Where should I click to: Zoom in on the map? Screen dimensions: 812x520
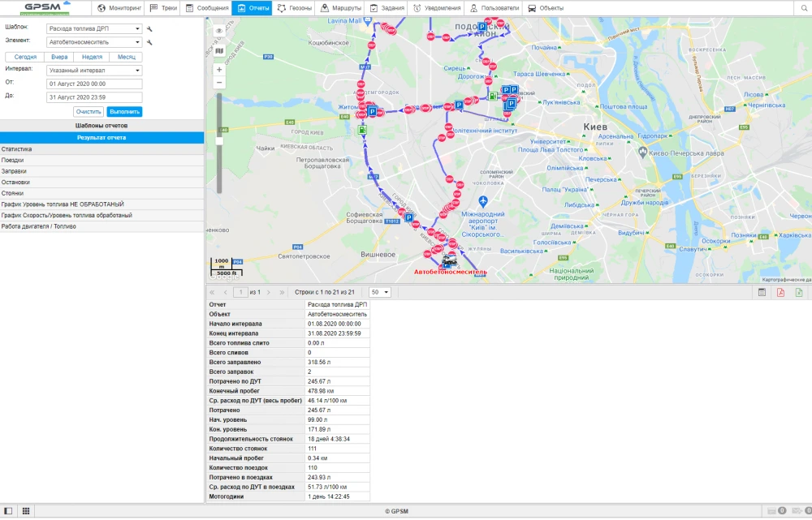(x=219, y=70)
